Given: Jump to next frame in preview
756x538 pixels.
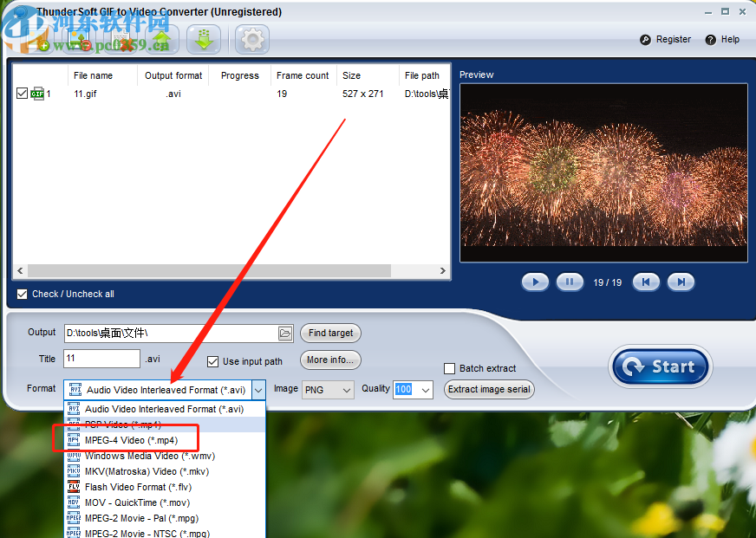Looking at the screenshot, I should pyautogui.click(x=681, y=282).
